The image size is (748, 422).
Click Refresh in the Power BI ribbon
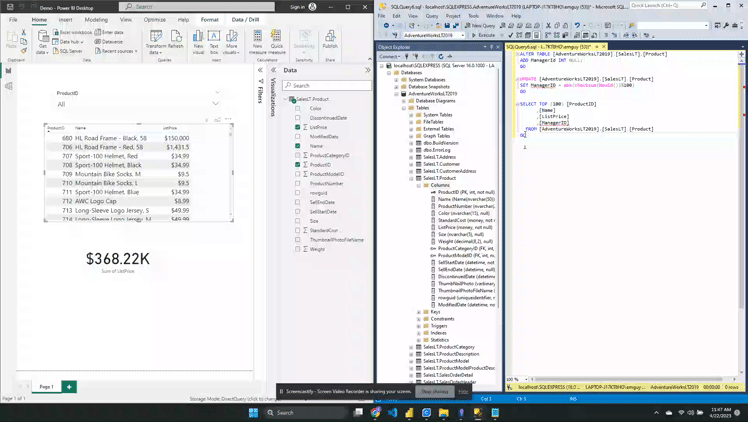pyautogui.click(x=176, y=39)
